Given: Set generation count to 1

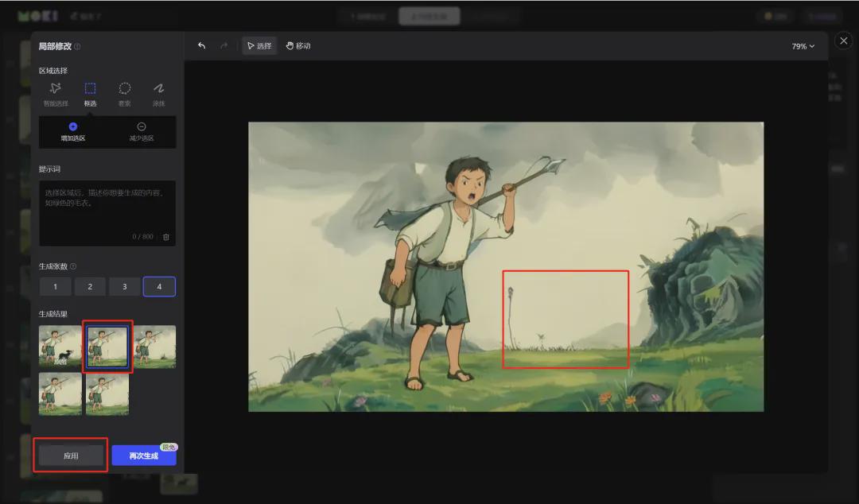Looking at the screenshot, I should point(55,286).
